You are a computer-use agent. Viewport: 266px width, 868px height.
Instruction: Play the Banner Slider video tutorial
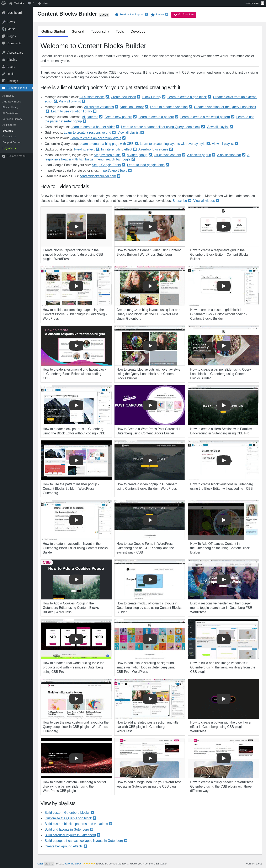[x=150, y=226]
